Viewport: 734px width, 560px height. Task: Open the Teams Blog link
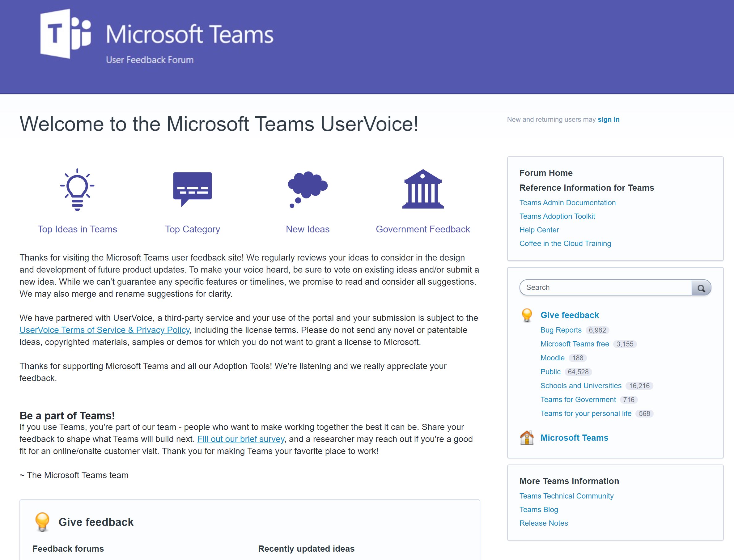click(539, 510)
